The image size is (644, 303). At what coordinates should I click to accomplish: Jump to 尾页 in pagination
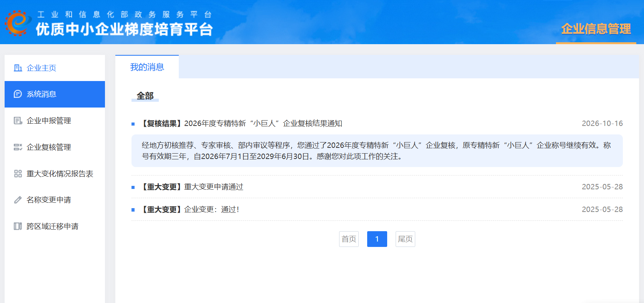tap(405, 239)
